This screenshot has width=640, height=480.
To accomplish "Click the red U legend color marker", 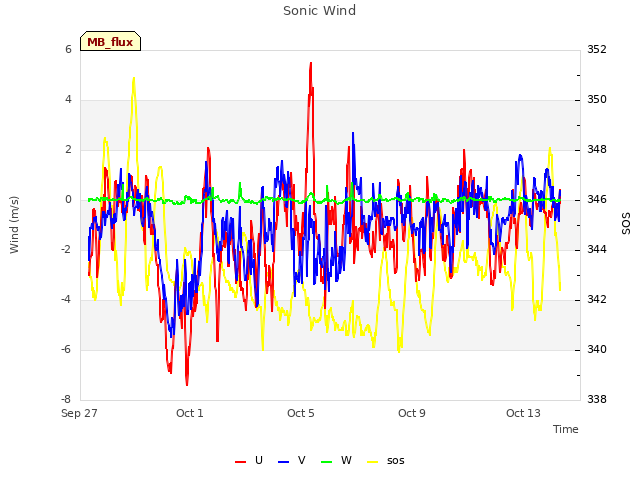I will [240, 462].
